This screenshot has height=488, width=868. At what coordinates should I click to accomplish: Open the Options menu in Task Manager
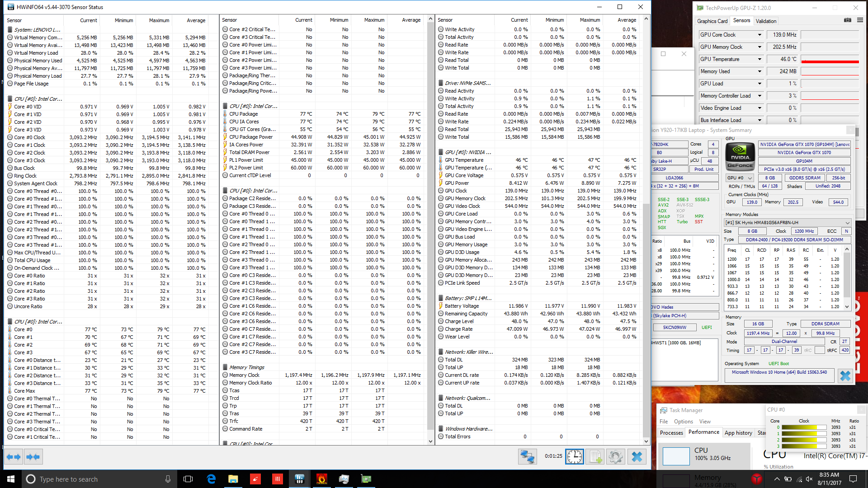pos(683,422)
